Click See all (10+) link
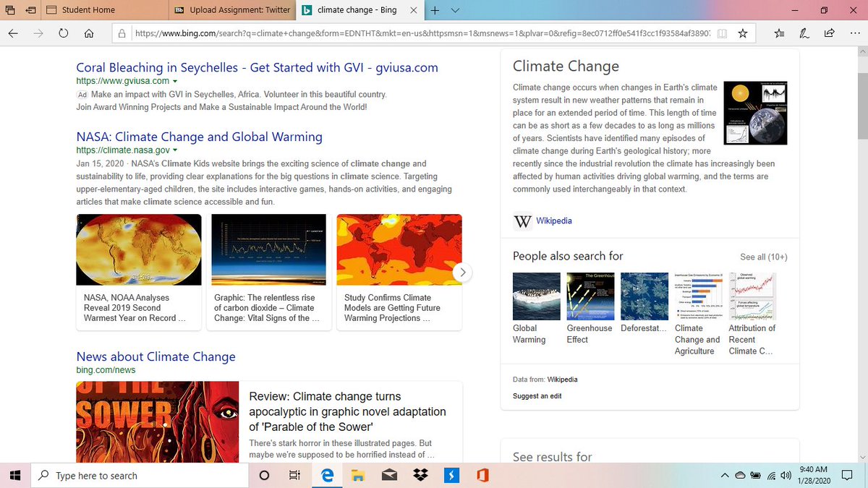The height and width of the screenshot is (488, 868). [764, 257]
